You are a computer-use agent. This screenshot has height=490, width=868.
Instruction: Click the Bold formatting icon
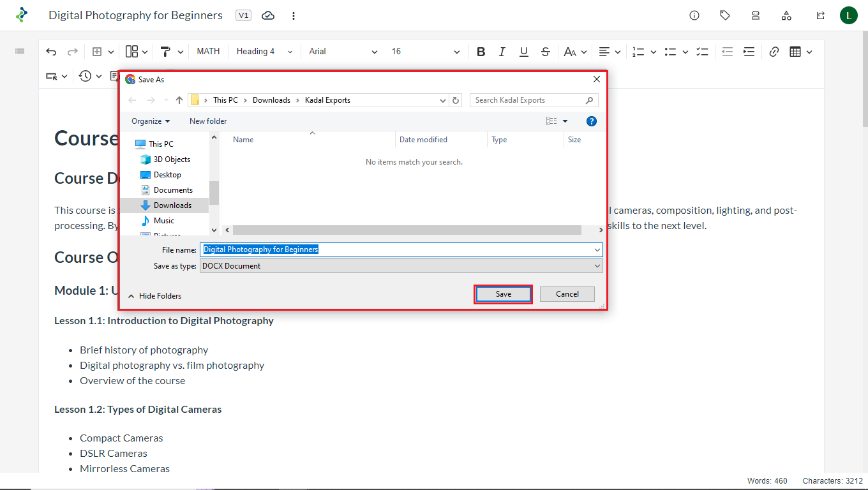click(481, 52)
